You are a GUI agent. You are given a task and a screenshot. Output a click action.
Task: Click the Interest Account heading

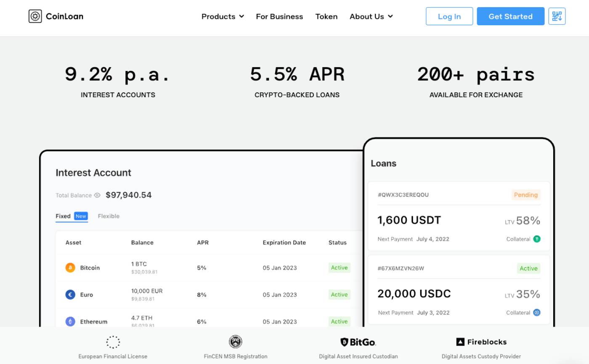click(93, 173)
